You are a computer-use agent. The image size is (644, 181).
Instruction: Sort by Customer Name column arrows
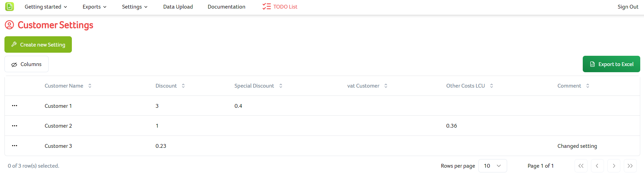tap(90, 86)
